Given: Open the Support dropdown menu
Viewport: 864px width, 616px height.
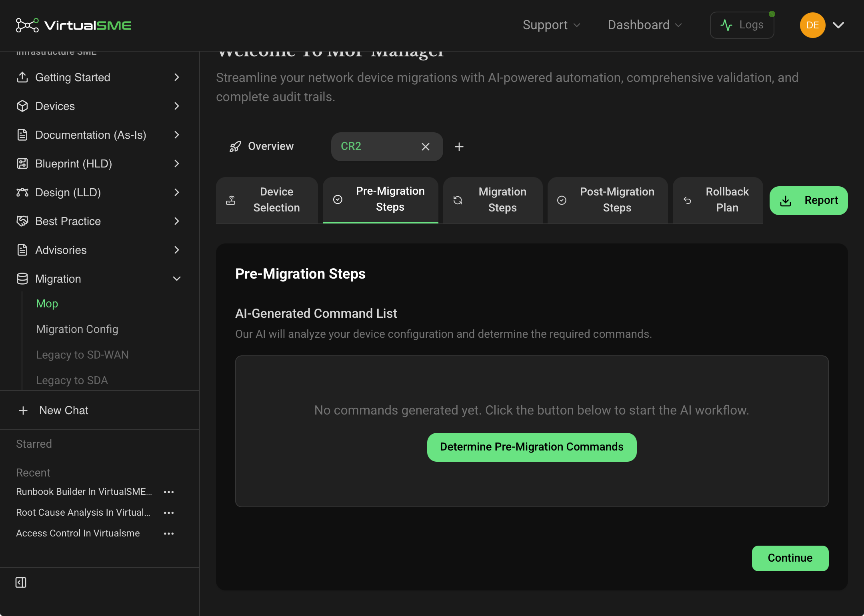Looking at the screenshot, I should click(551, 25).
